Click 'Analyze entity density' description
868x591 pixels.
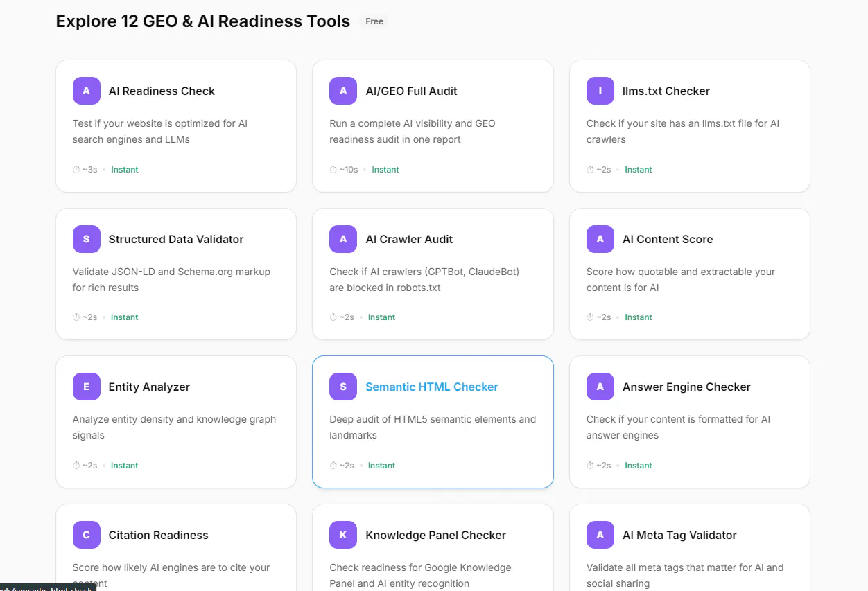click(174, 427)
